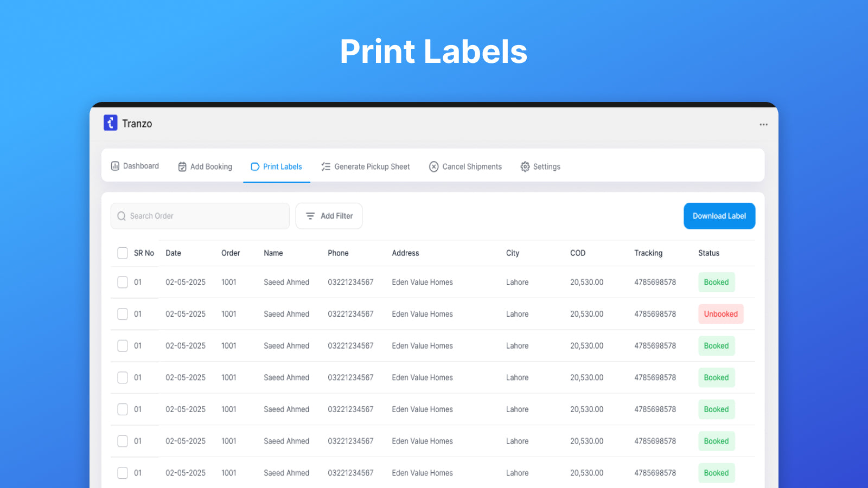This screenshot has width=868, height=488.
Task: Check the sixth row's checkbox
Action: 123,441
